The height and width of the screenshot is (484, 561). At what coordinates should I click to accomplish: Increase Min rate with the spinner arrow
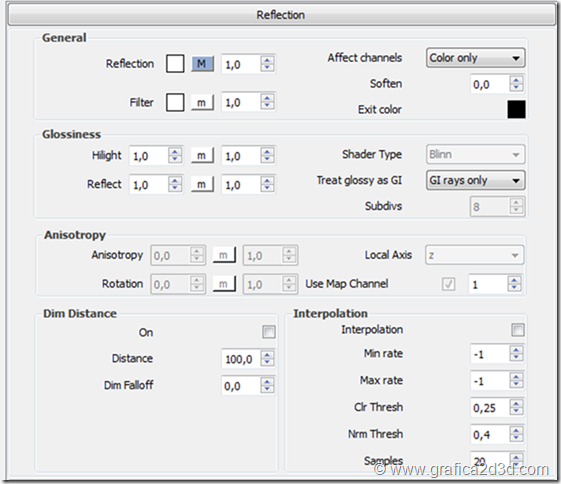(516, 350)
